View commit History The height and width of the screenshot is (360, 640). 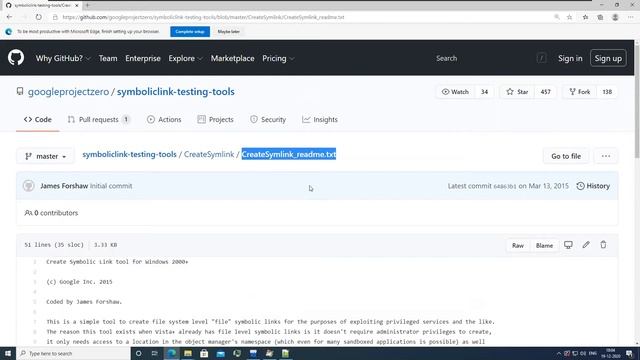593,186
